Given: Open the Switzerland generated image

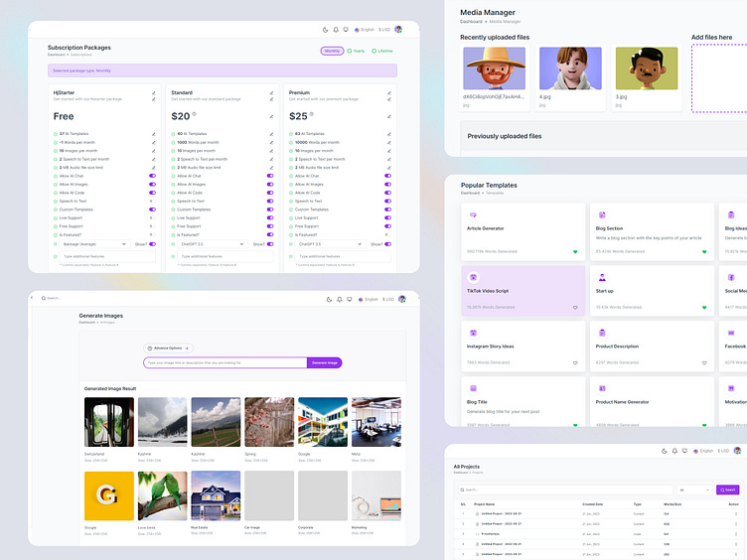Looking at the screenshot, I should point(109,422).
